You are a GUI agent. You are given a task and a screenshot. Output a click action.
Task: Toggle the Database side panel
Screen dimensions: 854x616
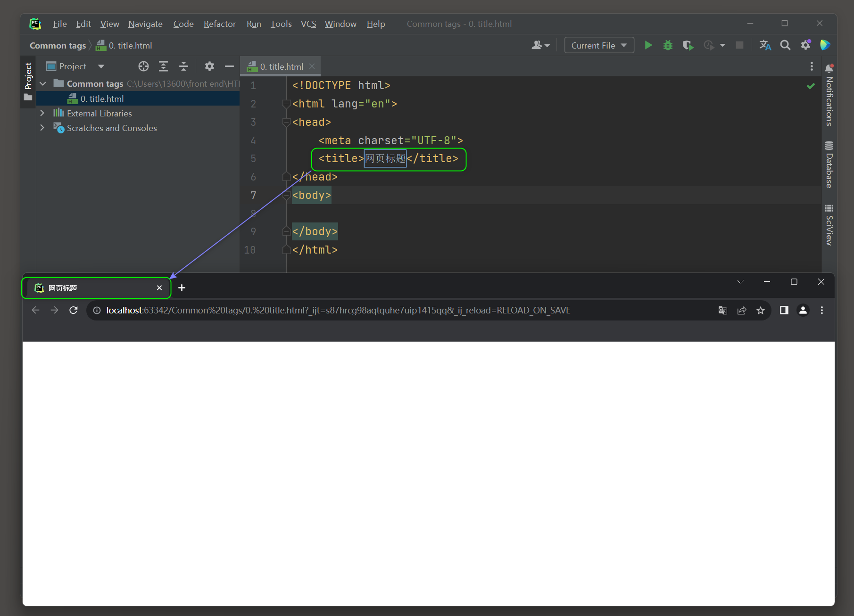pos(829,165)
